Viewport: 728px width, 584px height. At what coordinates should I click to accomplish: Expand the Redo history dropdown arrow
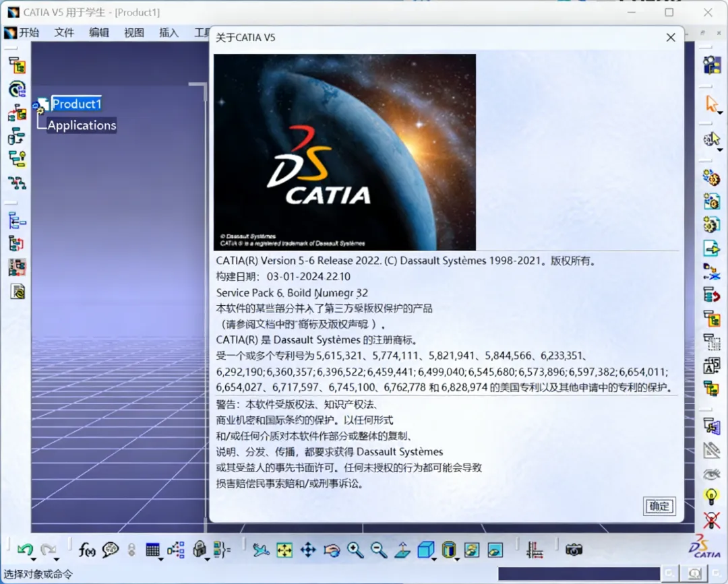(56, 560)
